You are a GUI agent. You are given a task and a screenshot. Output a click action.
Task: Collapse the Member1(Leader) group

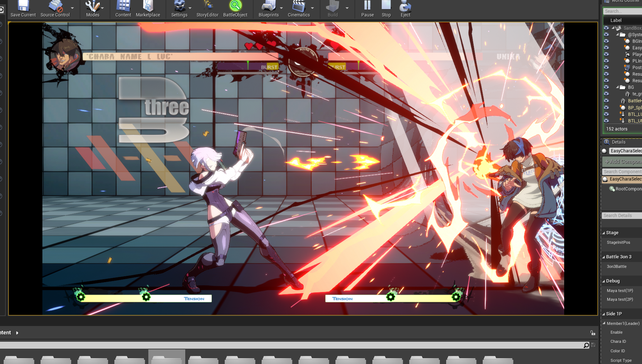tap(604, 323)
